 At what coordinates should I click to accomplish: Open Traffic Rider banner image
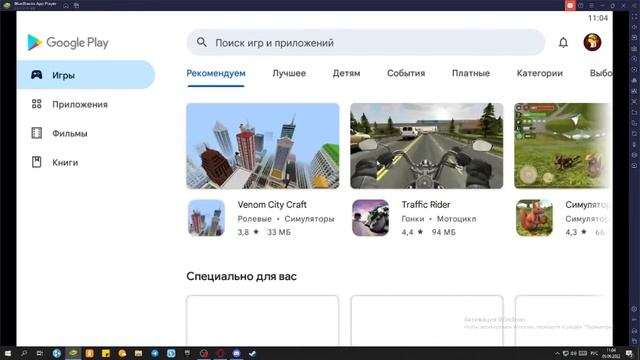(427, 146)
